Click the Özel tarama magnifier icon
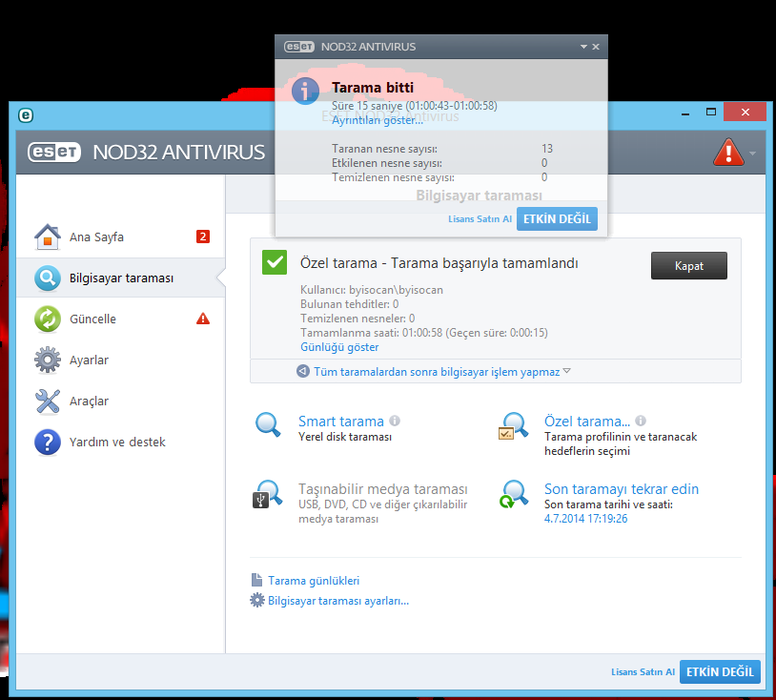776x700 pixels. [x=514, y=426]
